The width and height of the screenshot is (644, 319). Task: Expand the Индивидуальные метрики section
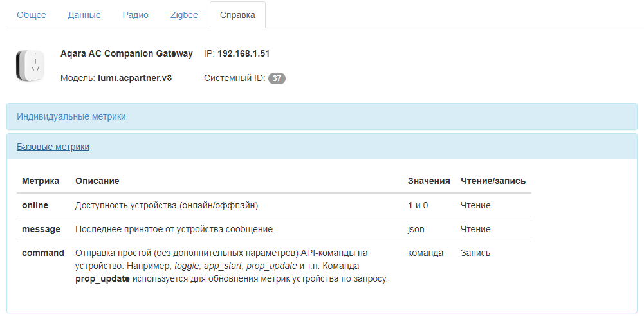[x=71, y=116]
